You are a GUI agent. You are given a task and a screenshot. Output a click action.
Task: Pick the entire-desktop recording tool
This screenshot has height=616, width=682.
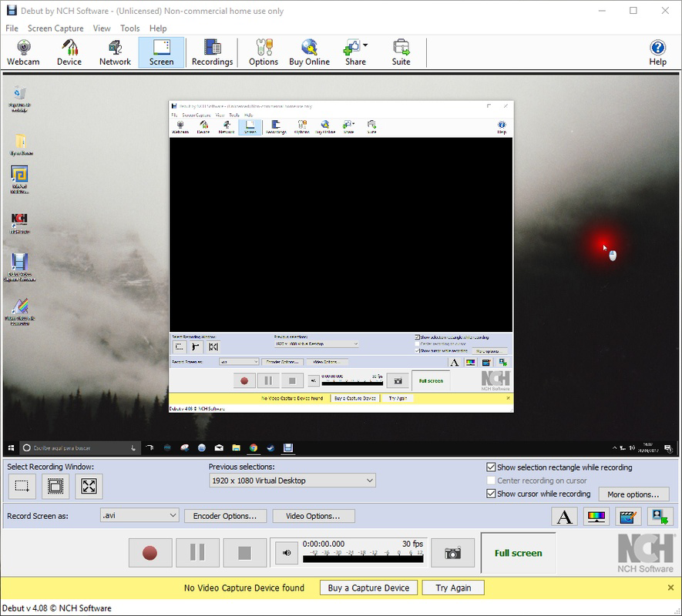click(x=89, y=486)
